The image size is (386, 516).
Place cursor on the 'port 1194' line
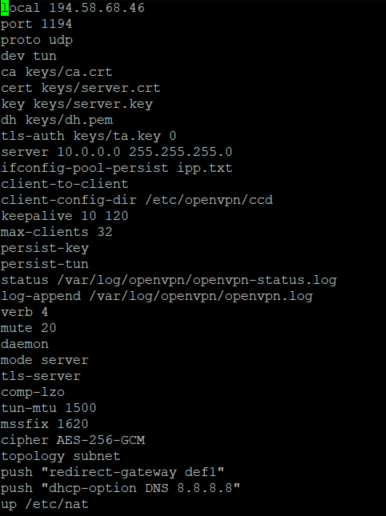[36, 24]
